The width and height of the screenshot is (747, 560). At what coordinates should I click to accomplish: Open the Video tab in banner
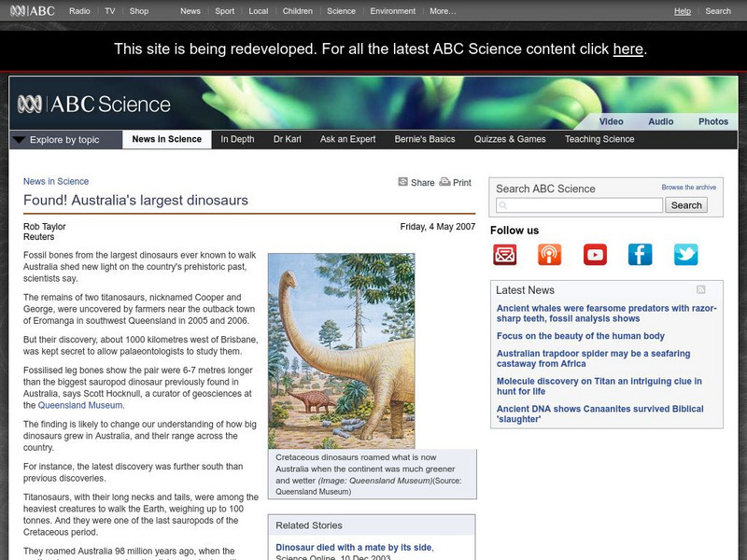coord(612,121)
